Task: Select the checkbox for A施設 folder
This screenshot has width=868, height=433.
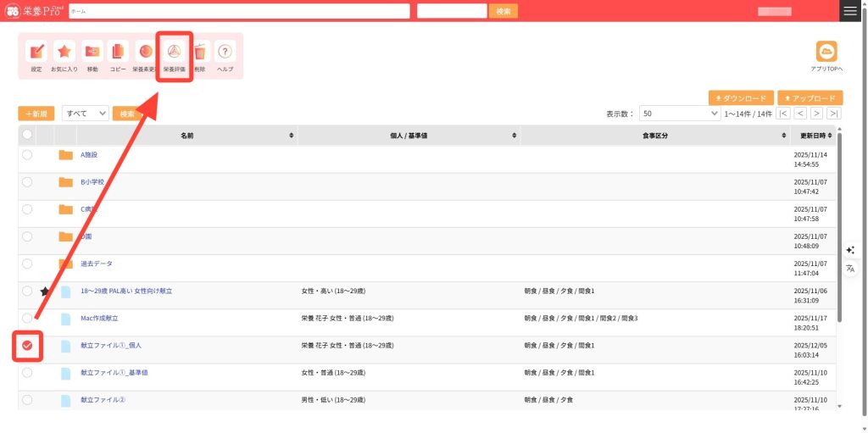Action: coord(27,155)
